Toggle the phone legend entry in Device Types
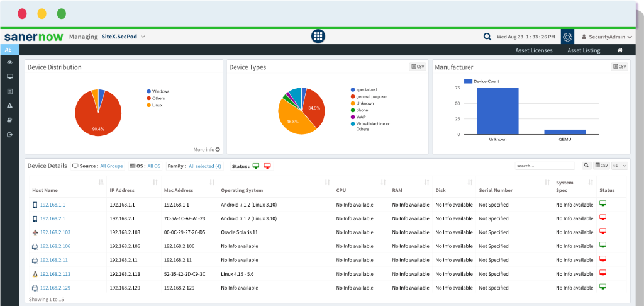 click(x=359, y=110)
